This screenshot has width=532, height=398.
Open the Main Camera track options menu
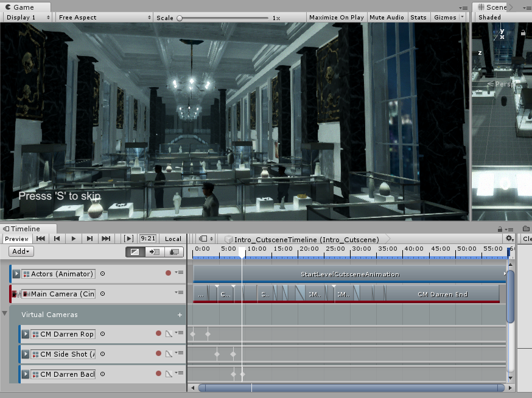(179, 293)
